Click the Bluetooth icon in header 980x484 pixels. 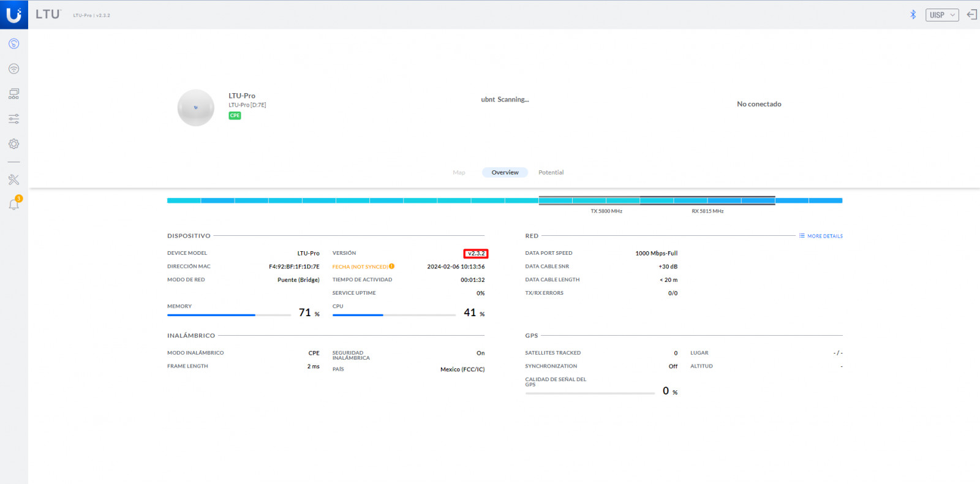tap(913, 15)
